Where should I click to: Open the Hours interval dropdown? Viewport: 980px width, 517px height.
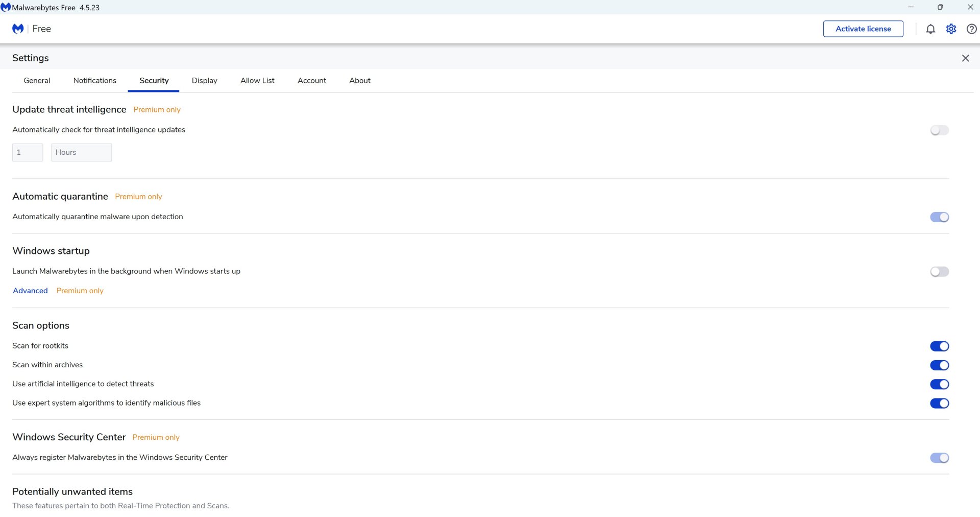click(82, 152)
